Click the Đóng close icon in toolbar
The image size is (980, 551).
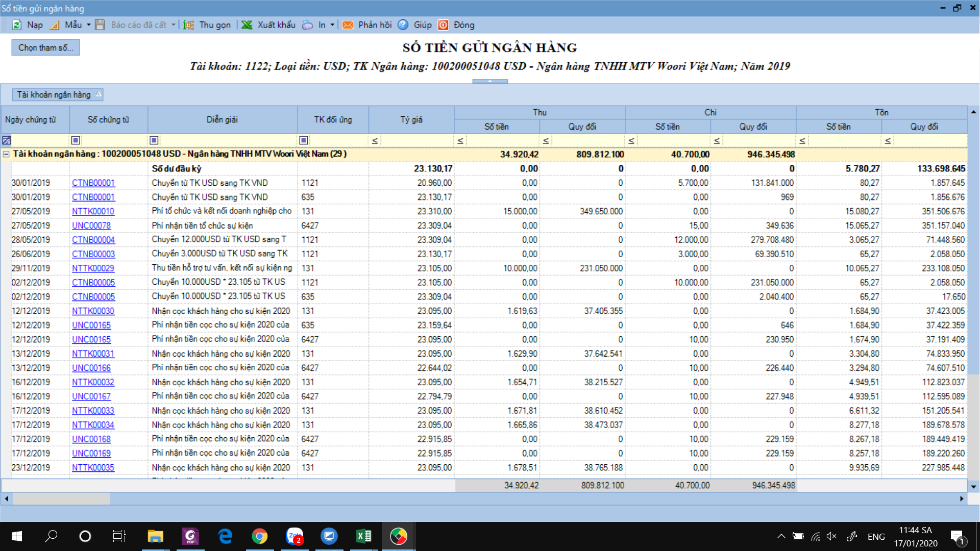click(444, 25)
